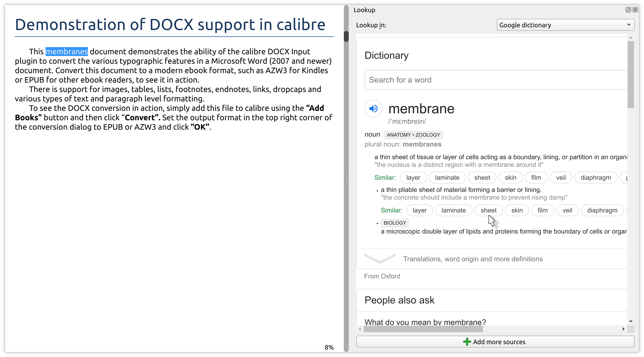Choose the 'veil' chip in second similar row

(x=567, y=210)
